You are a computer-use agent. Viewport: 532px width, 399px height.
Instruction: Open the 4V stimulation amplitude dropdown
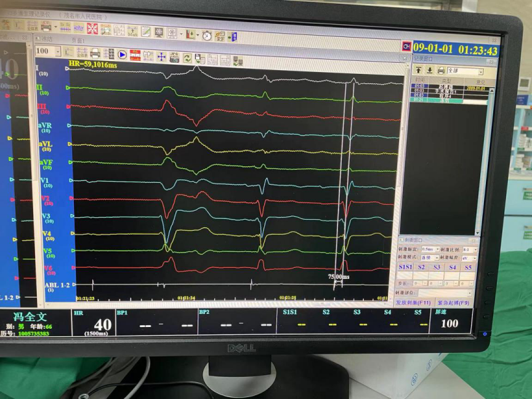coord(474,259)
